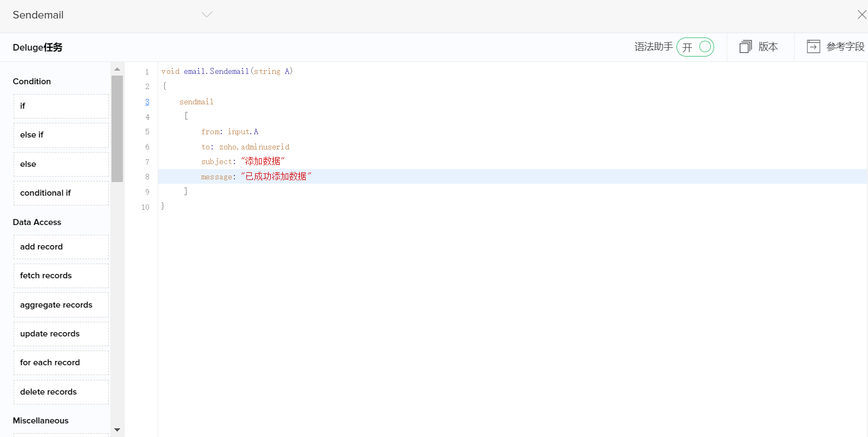Viewport: 868px width, 437px height.
Task: Click the 参考字段 reference fields icon
Action: tap(813, 47)
